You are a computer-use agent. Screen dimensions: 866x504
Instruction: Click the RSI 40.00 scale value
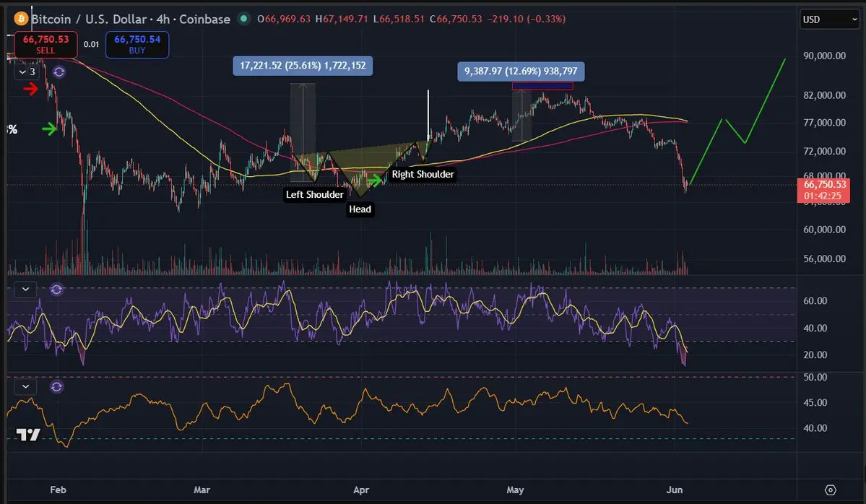[815, 328]
